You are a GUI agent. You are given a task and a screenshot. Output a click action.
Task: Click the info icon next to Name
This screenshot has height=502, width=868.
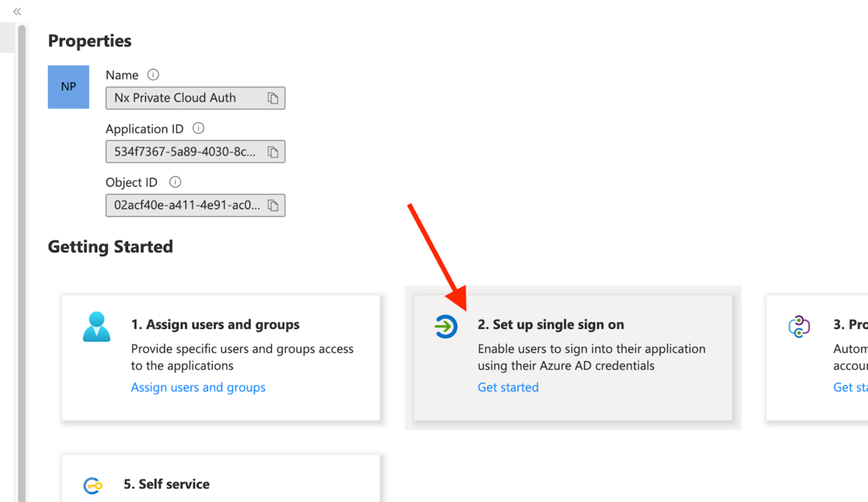(152, 74)
